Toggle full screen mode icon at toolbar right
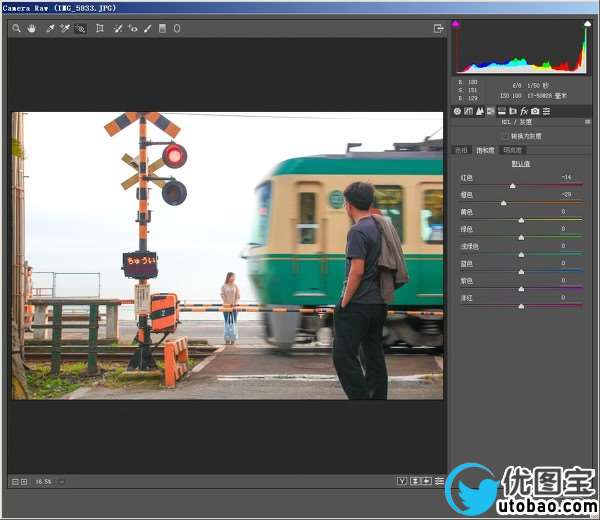 tap(439, 28)
